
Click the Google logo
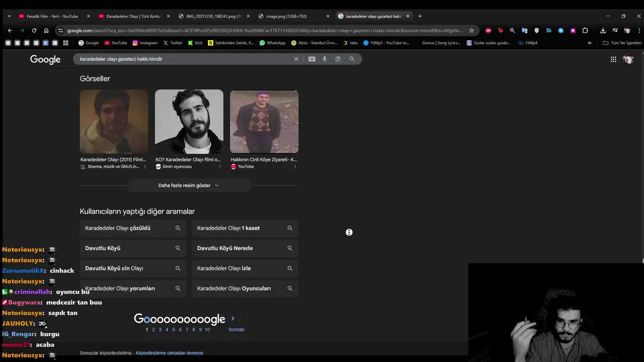click(45, 59)
